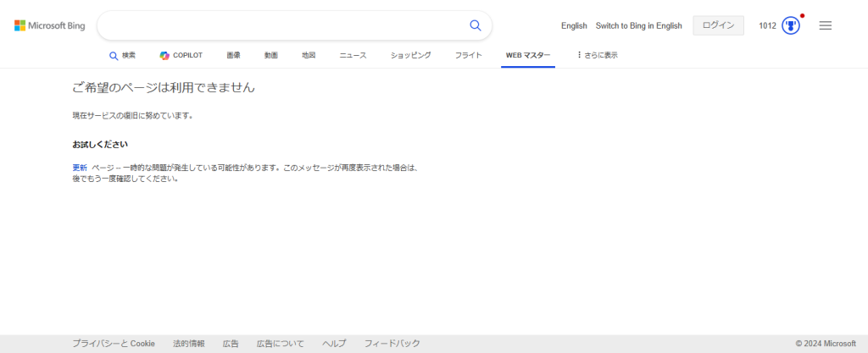Screen dimensions: 868x353
Task: Open the フライト flights tab
Action: [x=468, y=55]
